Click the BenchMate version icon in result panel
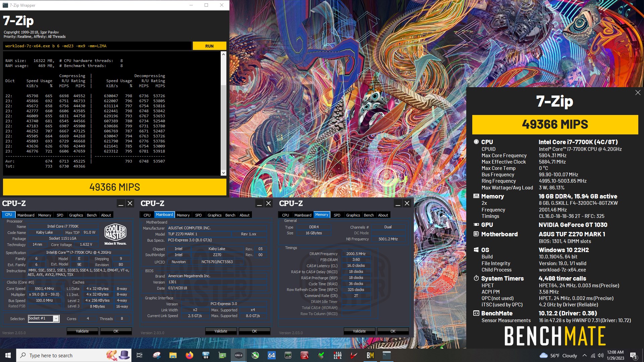644x362 pixels. 476,313
